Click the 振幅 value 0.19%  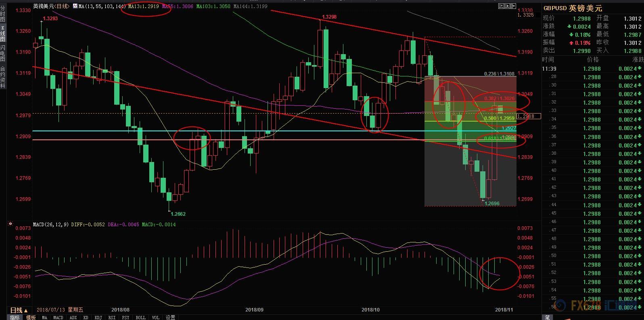pos(583,42)
